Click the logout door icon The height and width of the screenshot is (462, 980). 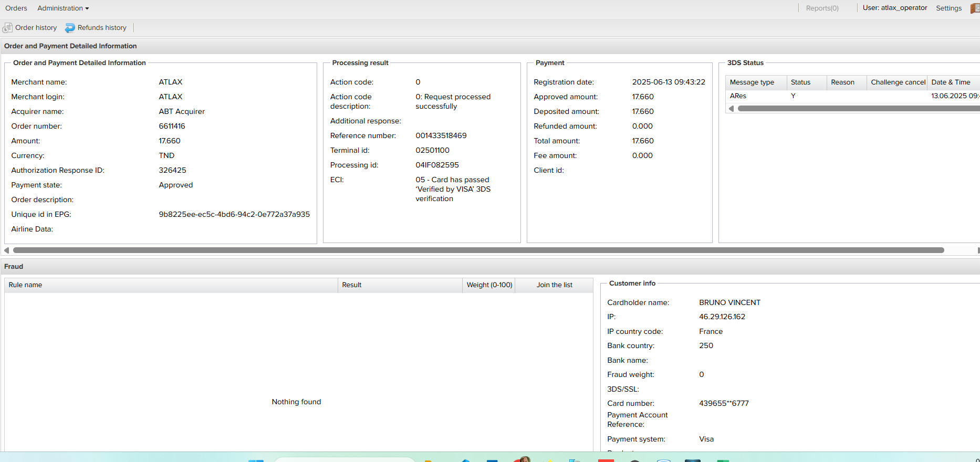tap(975, 8)
